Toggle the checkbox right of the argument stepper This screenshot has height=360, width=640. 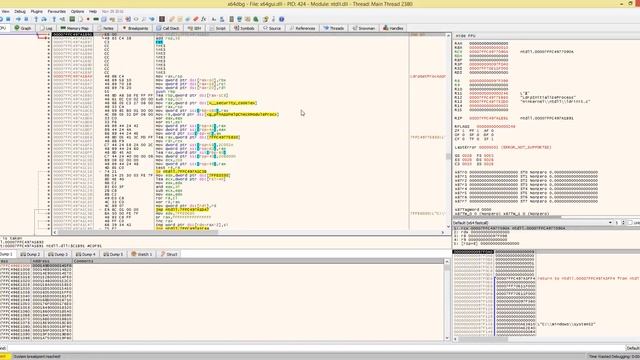630,223
